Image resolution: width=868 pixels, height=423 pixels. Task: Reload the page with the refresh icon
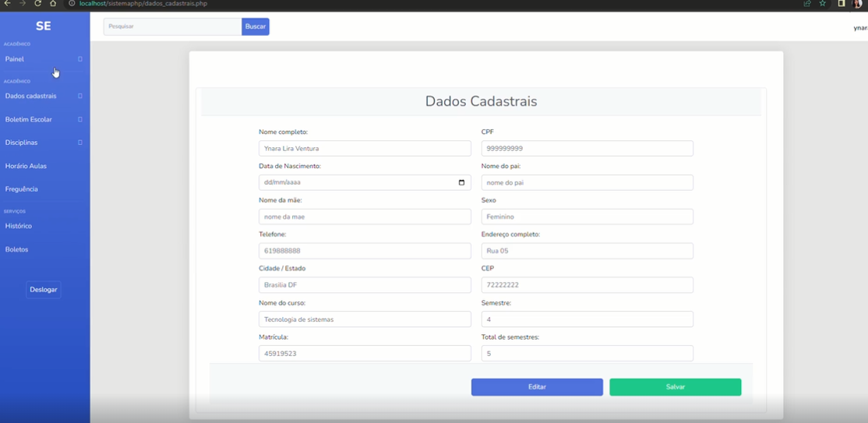click(x=37, y=4)
